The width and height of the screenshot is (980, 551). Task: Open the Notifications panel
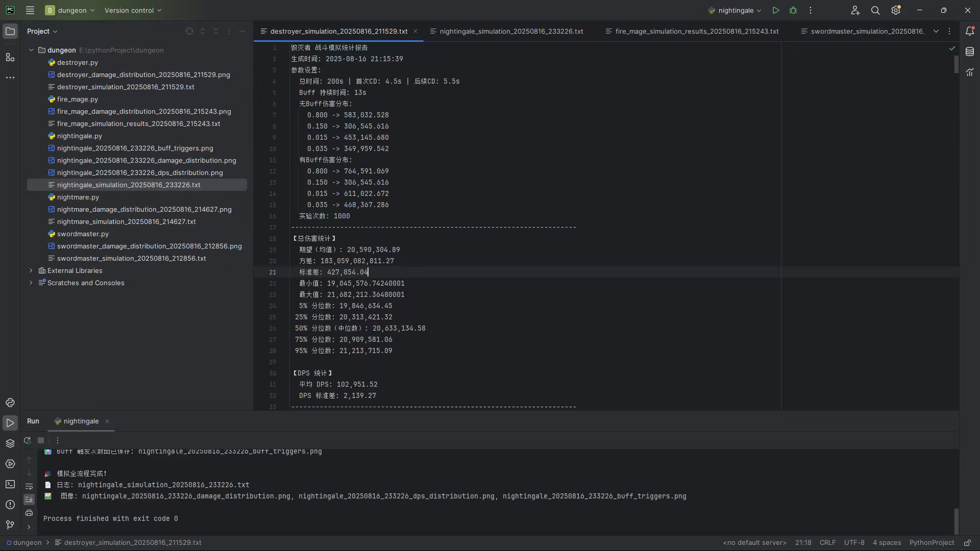tap(970, 31)
